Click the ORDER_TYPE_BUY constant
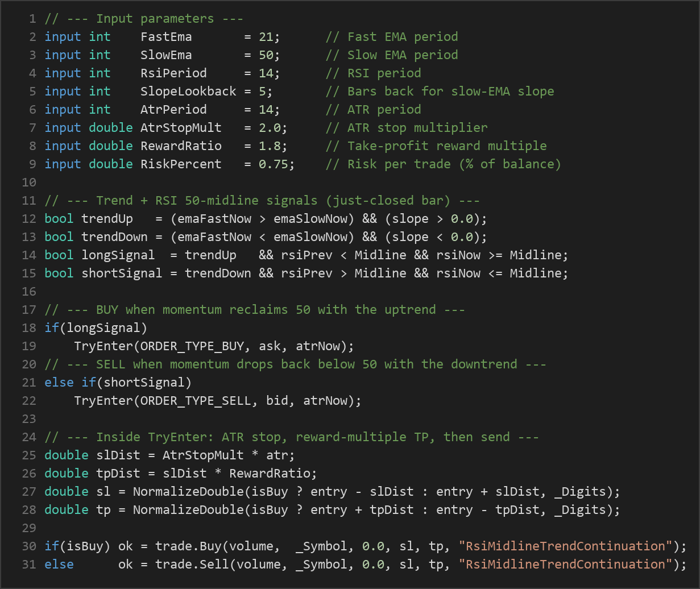The height and width of the screenshot is (589, 700). 192,346
